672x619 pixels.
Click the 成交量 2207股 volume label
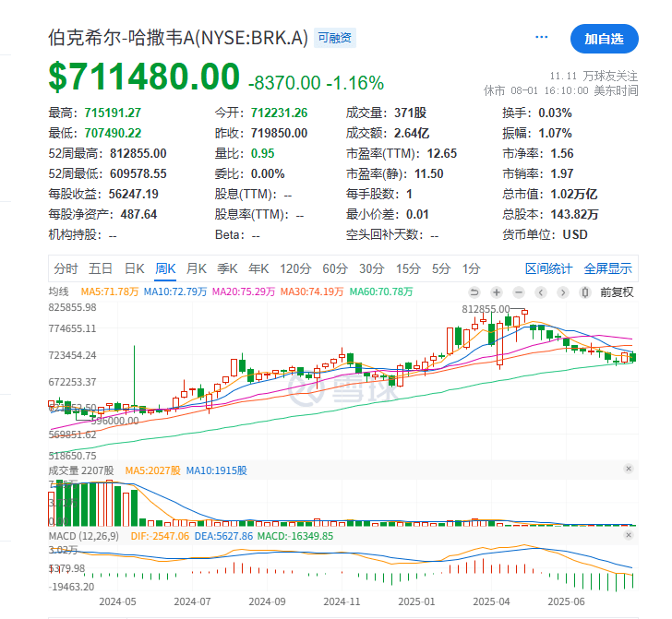coord(81,470)
